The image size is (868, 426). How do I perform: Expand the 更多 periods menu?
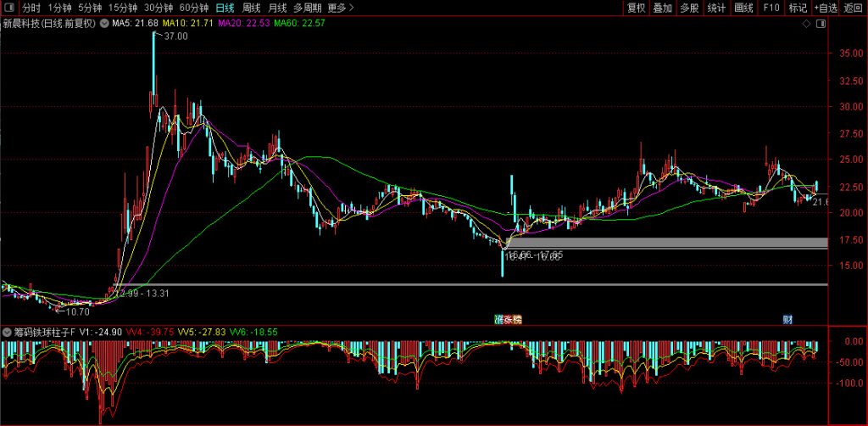pos(340,8)
